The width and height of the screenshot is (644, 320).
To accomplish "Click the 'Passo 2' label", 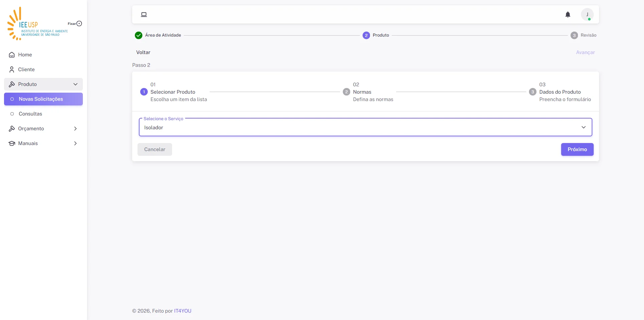I will coord(141,65).
